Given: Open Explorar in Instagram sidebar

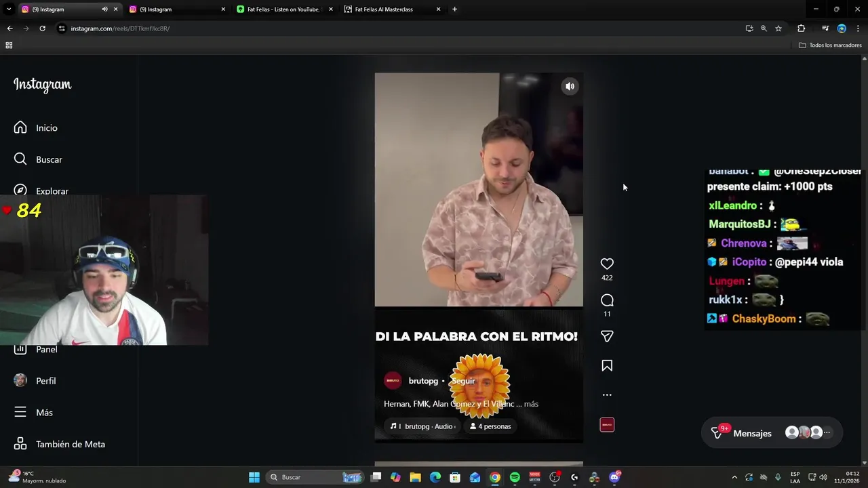Looking at the screenshot, I should pos(42,190).
